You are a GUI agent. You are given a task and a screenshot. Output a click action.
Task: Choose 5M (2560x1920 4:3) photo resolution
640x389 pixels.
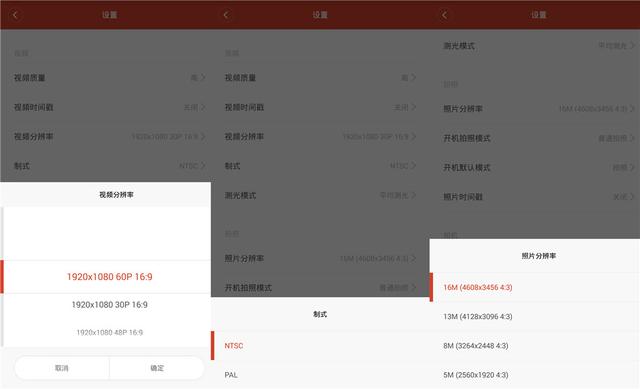click(x=535, y=375)
